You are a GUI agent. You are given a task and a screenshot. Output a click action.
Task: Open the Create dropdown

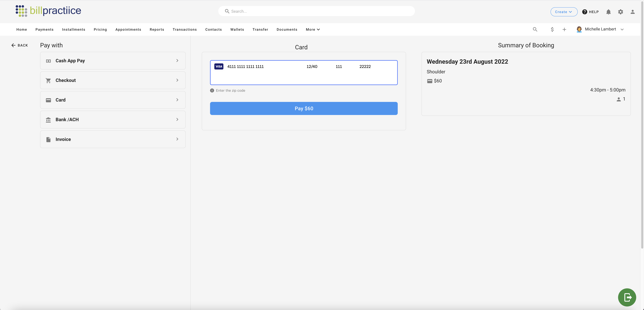pos(563,12)
